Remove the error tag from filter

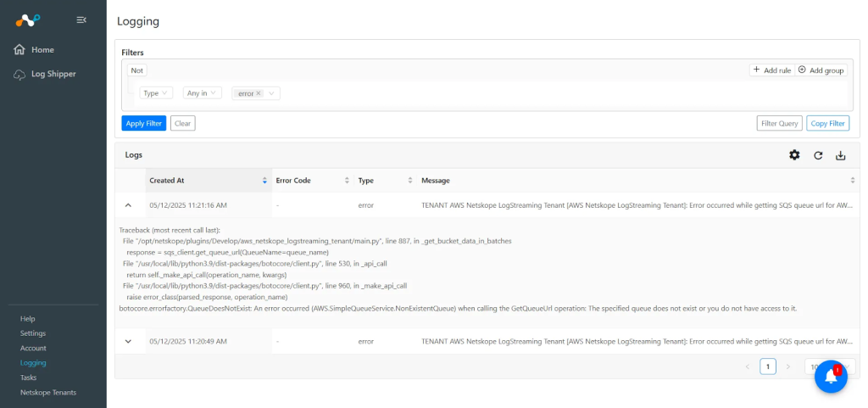coord(259,93)
